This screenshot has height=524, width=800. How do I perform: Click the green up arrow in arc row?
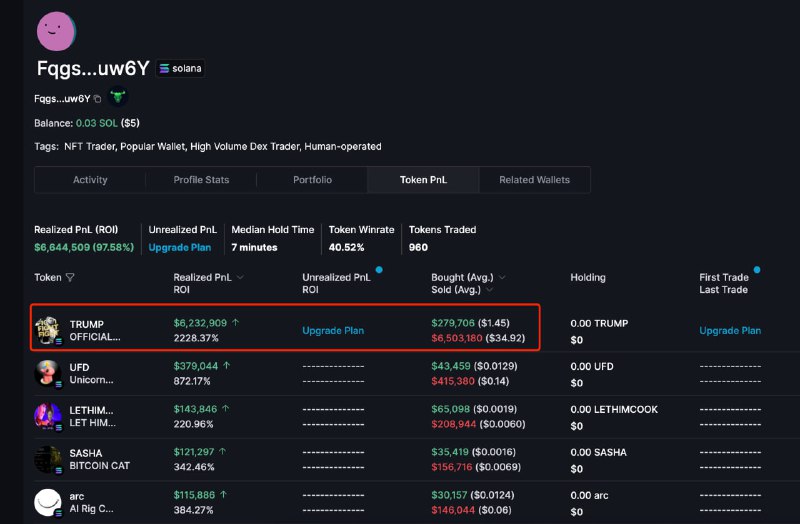tap(223, 494)
